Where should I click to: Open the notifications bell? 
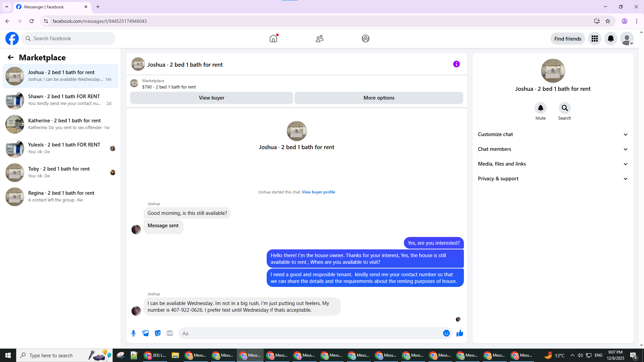pos(611,39)
